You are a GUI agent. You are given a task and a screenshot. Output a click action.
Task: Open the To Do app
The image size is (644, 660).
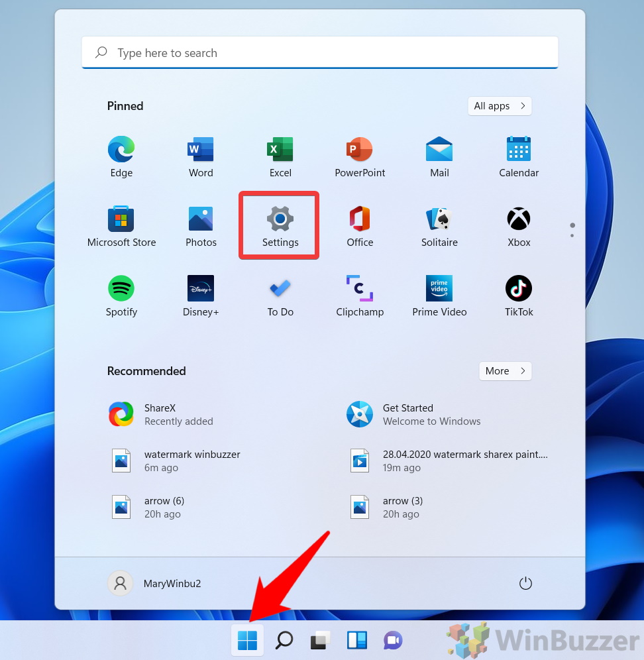click(280, 296)
